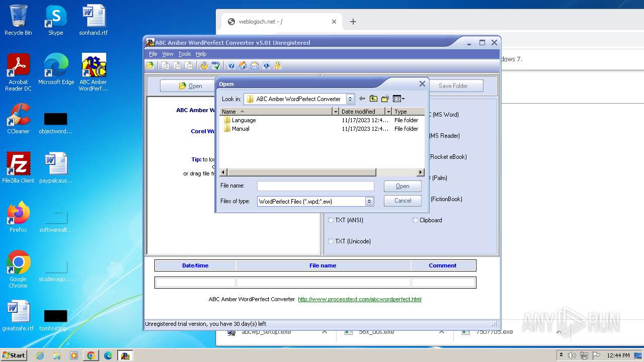This screenshot has height=362, width=644.
Task: Click the Date/time column header
Action: pyautogui.click(x=195, y=265)
